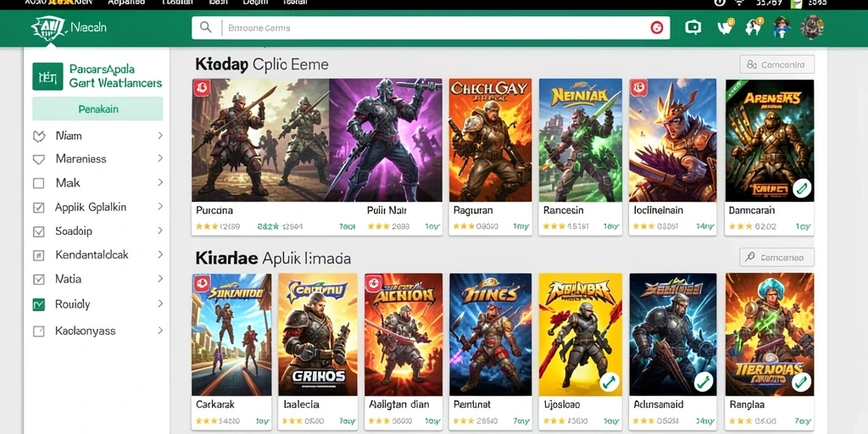Viewport: 868px width, 434px height.
Task: Click the magnifier search icon in search bar
Action: pos(205,27)
